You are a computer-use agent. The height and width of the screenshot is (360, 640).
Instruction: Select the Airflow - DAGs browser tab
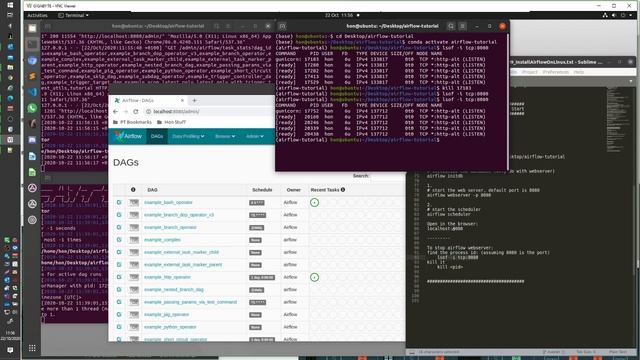click(149, 100)
